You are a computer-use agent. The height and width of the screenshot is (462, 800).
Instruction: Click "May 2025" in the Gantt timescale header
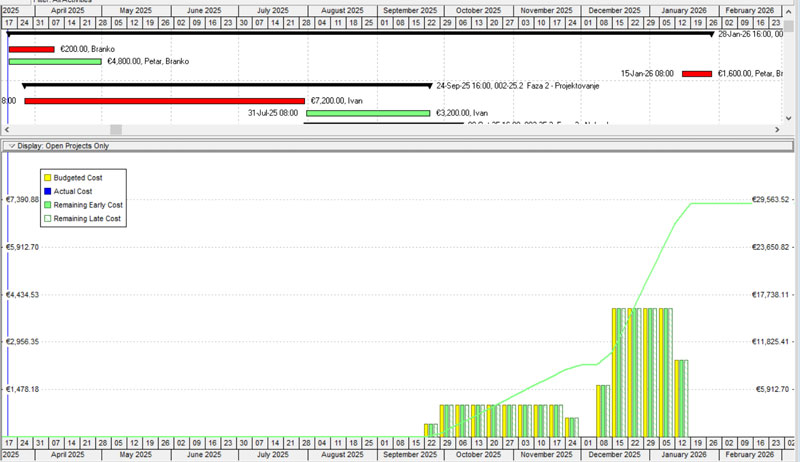coord(136,10)
